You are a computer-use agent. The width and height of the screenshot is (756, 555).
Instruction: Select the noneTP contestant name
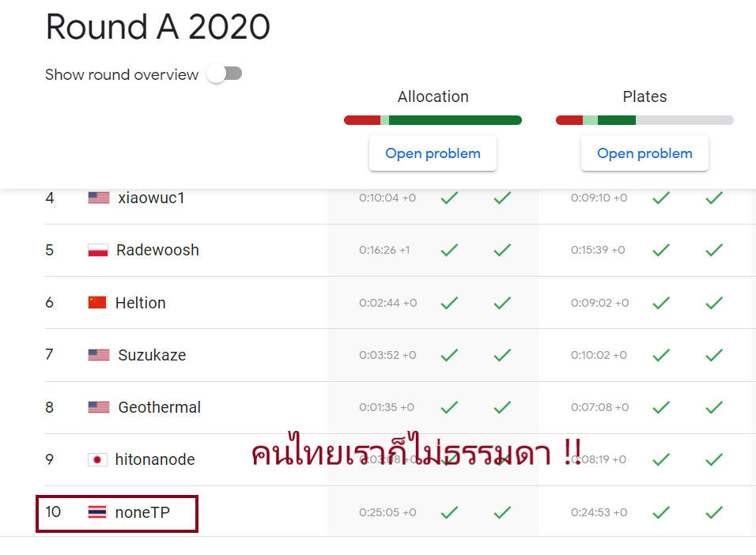pyautogui.click(x=142, y=512)
